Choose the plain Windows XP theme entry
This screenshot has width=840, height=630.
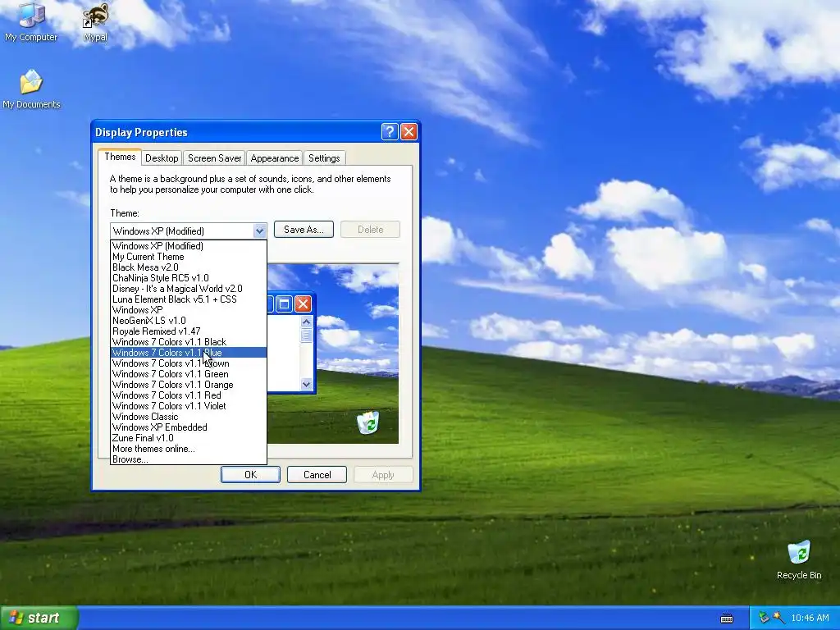pos(188,310)
